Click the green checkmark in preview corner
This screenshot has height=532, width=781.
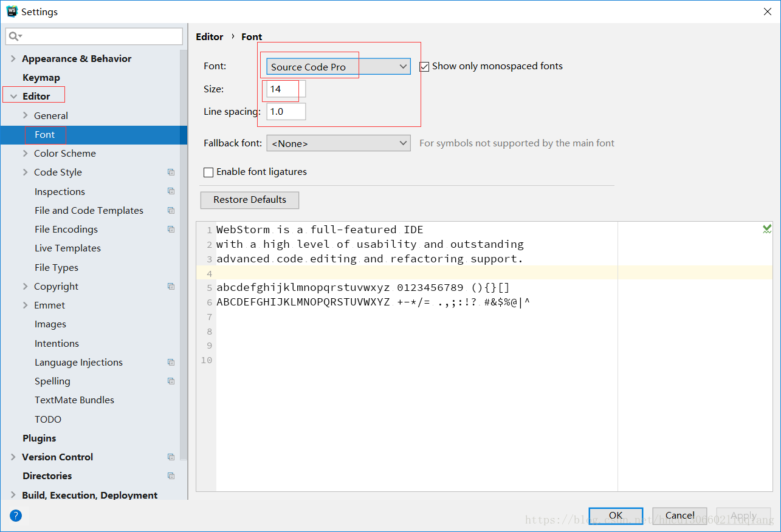click(x=767, y=229)
